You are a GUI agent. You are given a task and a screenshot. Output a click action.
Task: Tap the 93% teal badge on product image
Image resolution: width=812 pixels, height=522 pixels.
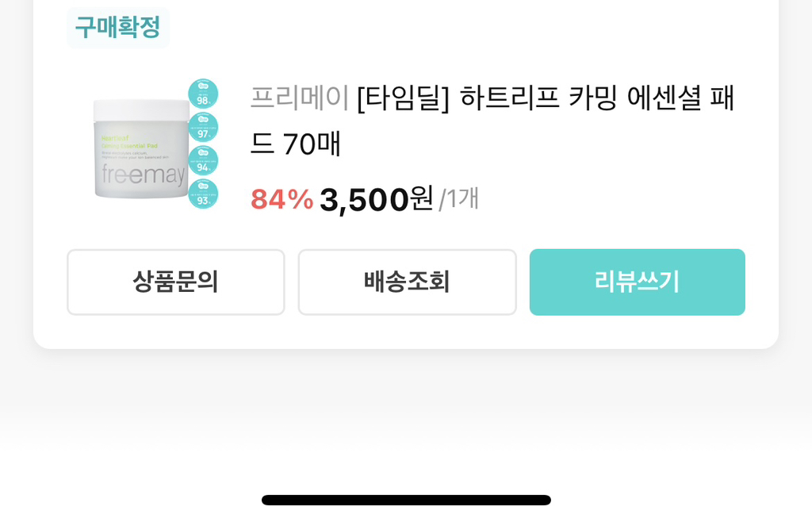click(x=203, y=194)
